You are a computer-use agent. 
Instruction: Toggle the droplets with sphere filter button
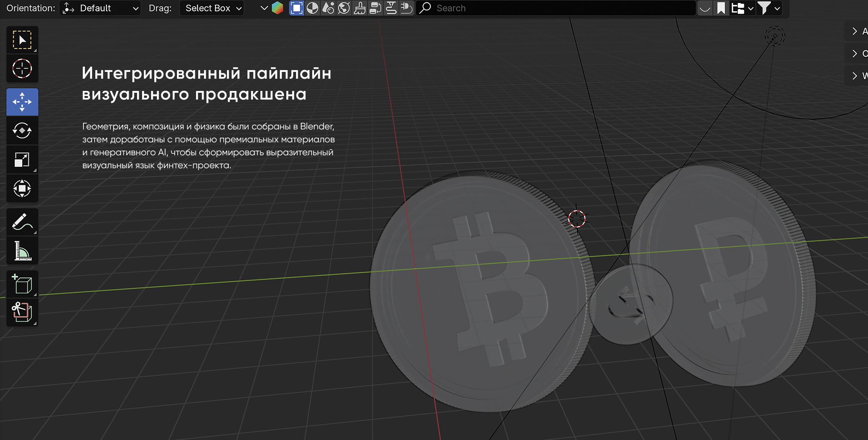point(328,8)
